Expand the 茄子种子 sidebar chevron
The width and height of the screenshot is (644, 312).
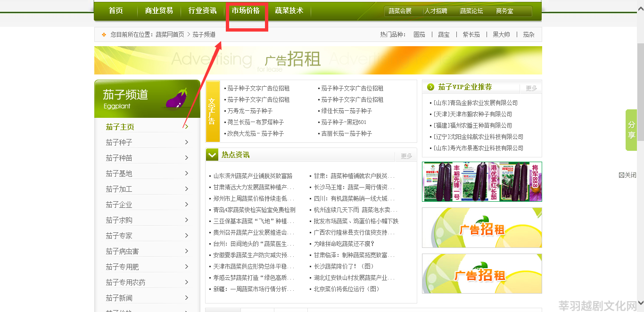pyautogui.click(x=186, y=142)
